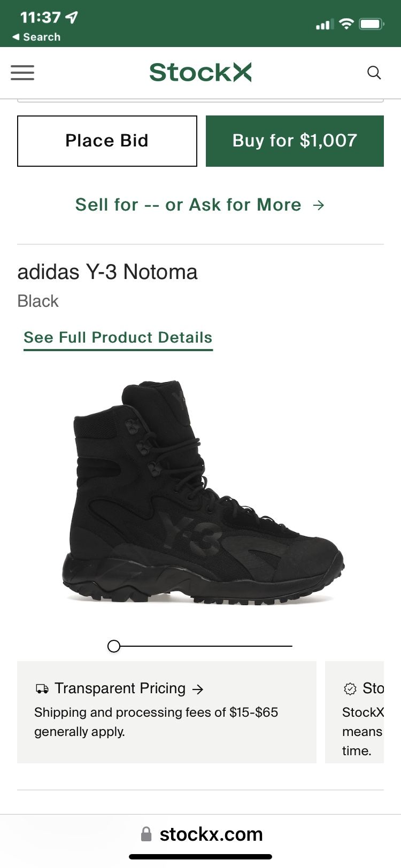The width and height of the screenshot is (401, 868).
Task: Open See Full Product Details link
Action: click(118, 338)
